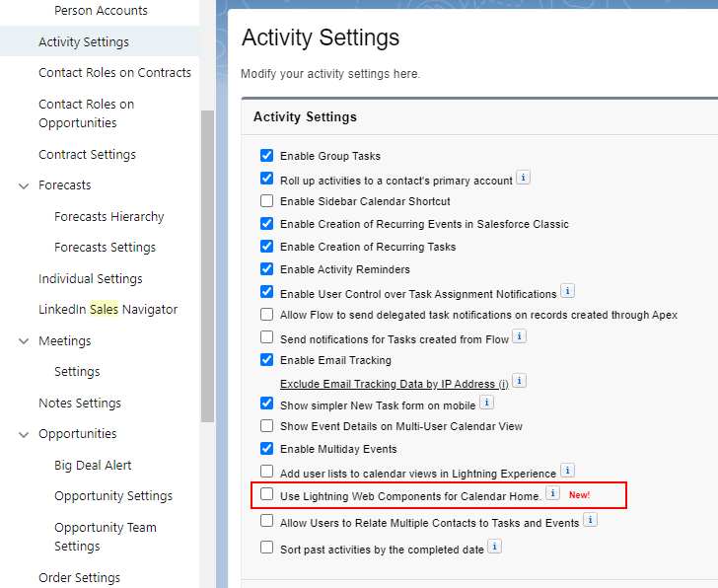Open info icon for simpler New Task form
718x588 pixels.
tap(486, 403)
